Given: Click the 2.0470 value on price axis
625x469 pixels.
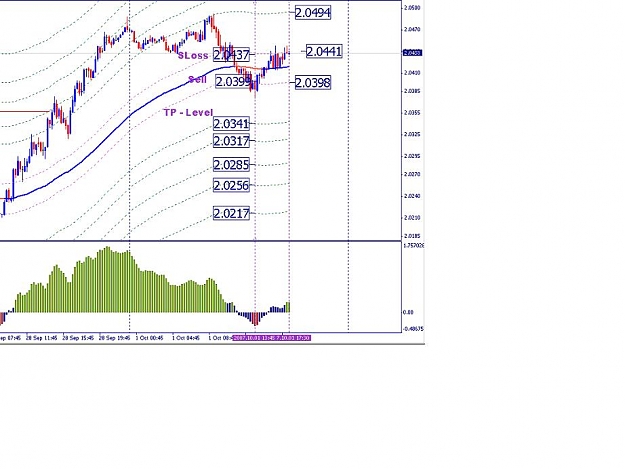Looking at the screenshot, I should tap(412, 29).
